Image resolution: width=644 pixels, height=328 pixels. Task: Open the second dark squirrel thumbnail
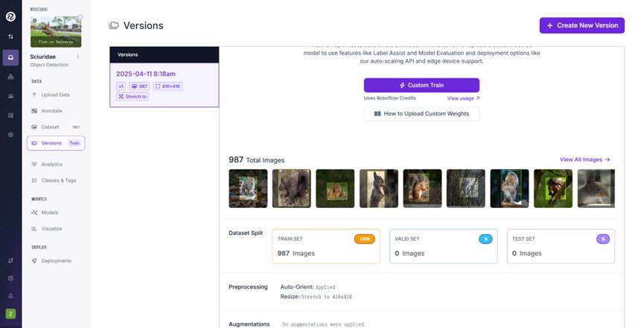pyautogui.click(x=292, y=189)
